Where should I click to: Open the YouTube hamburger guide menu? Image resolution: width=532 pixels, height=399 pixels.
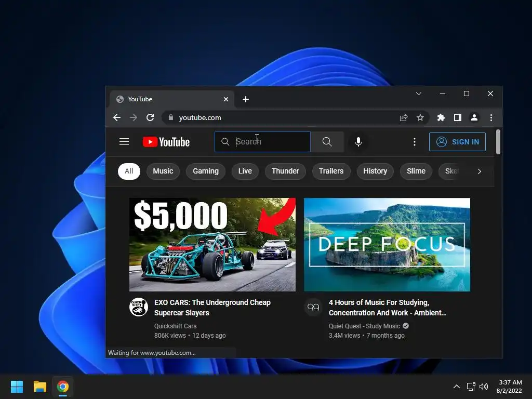click(124, 141)
